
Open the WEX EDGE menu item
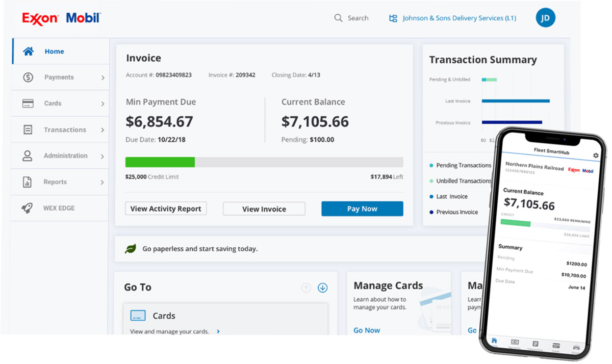coord(59,209)
